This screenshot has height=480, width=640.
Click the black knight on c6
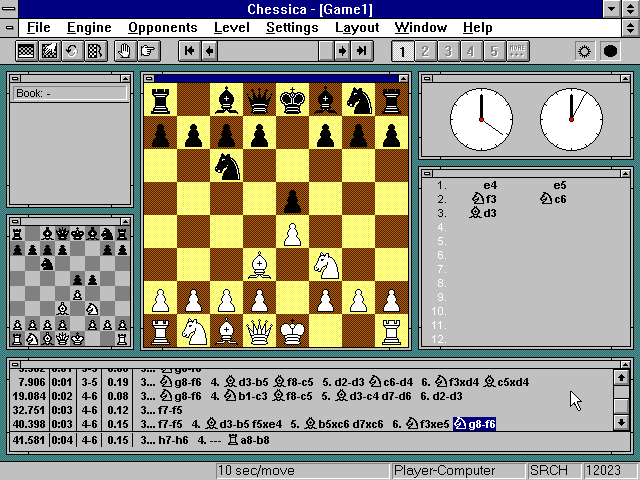(227, 166)
